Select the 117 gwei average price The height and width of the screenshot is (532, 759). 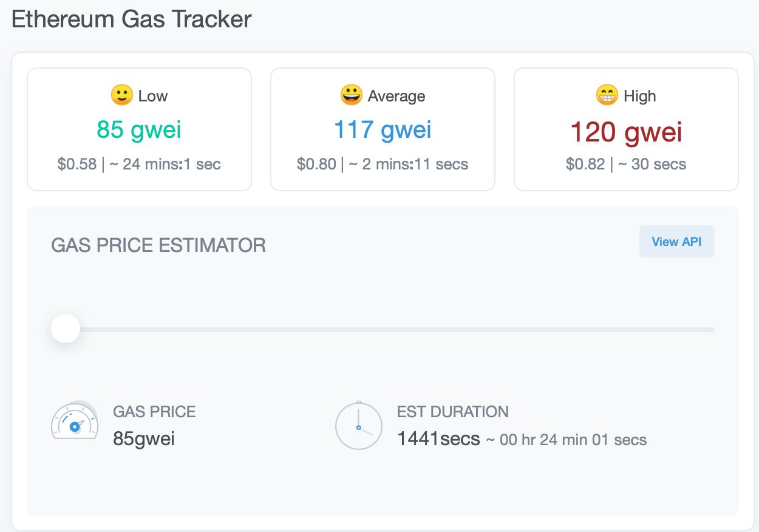[x=383, y=129]
